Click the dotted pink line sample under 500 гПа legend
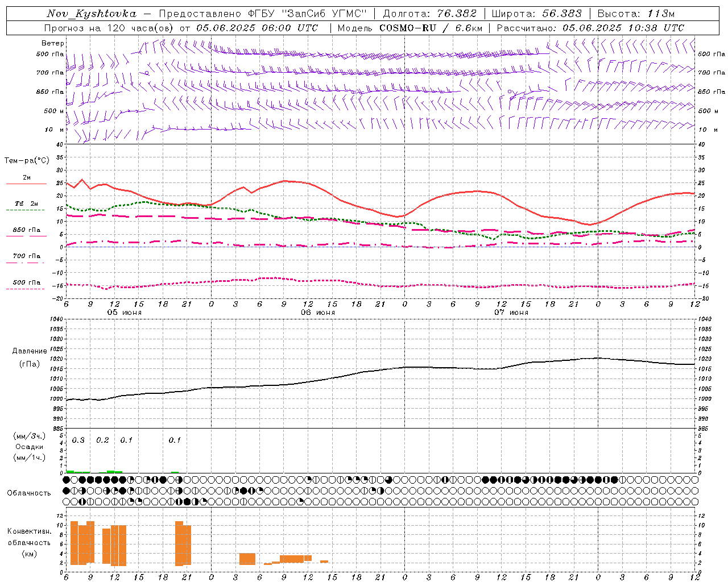 [25, 289]
